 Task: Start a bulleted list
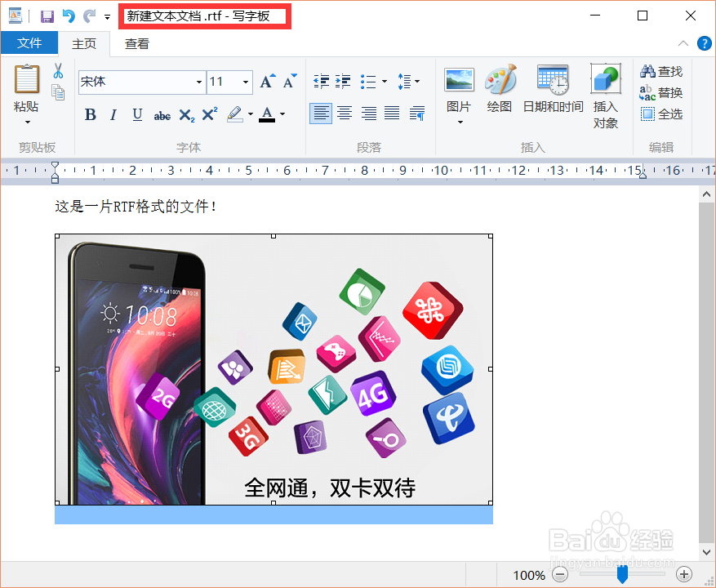coord(368,82)
